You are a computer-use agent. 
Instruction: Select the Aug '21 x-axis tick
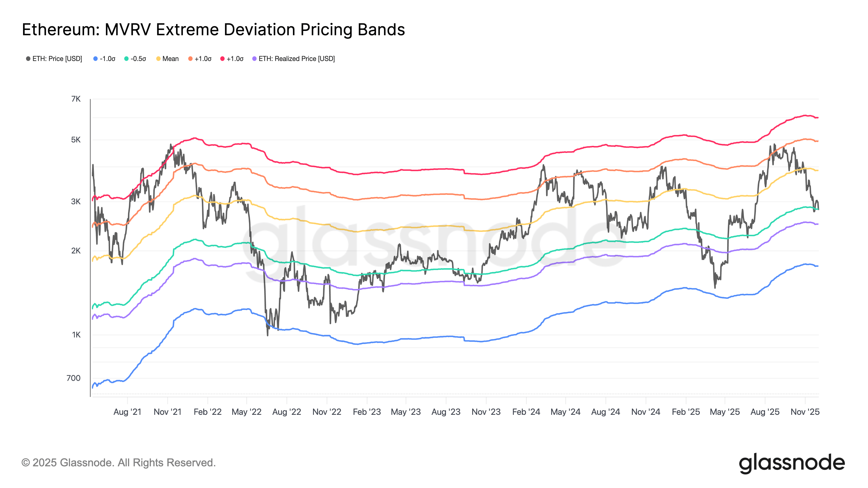[x=127, y=412]
